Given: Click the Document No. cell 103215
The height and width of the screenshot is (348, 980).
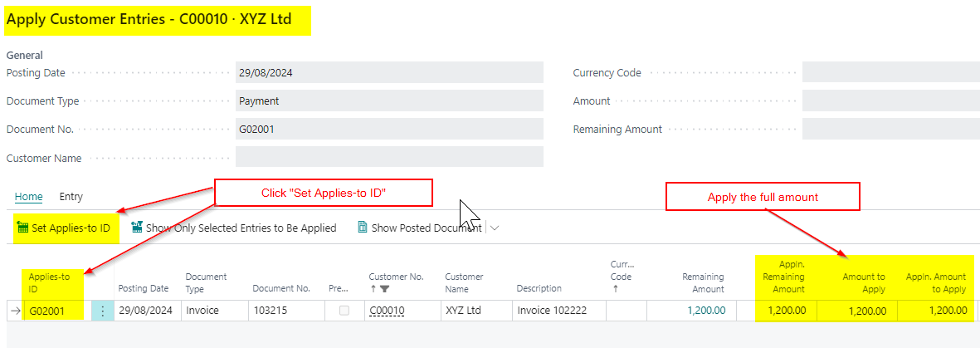Looking at the screenshot, I should pyautogui.click(x=283, y=311).
